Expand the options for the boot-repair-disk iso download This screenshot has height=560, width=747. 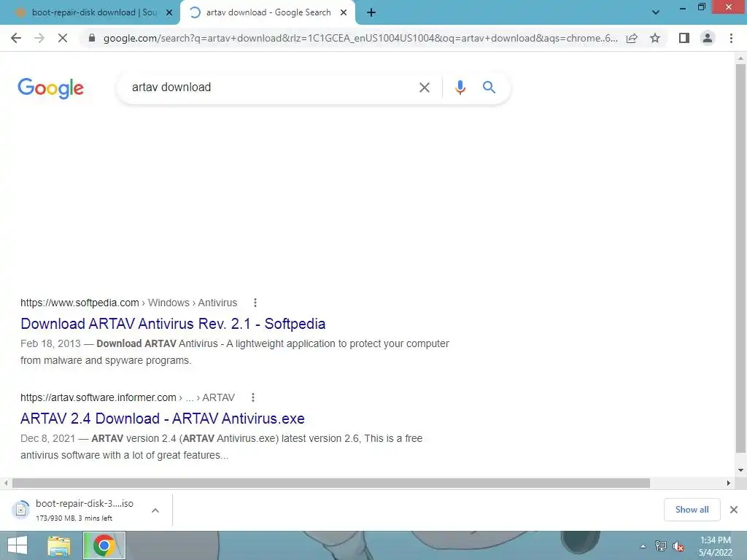point(155,510)
